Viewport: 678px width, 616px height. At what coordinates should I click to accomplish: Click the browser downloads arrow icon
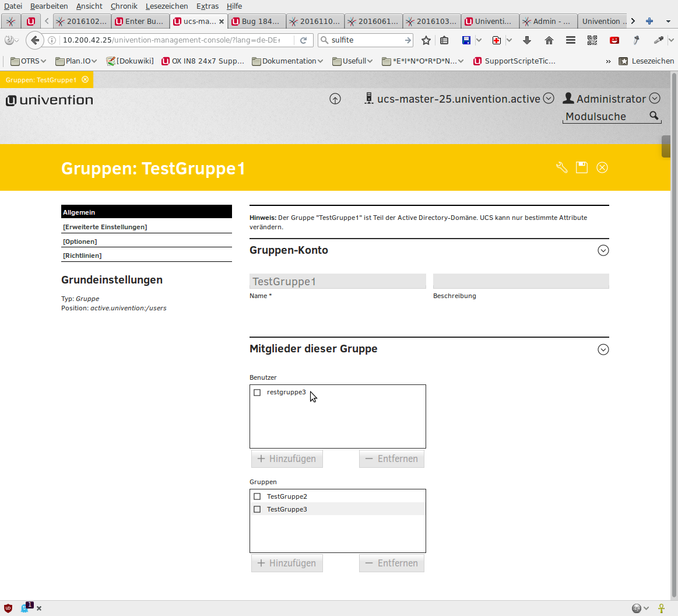pos(527,40)
